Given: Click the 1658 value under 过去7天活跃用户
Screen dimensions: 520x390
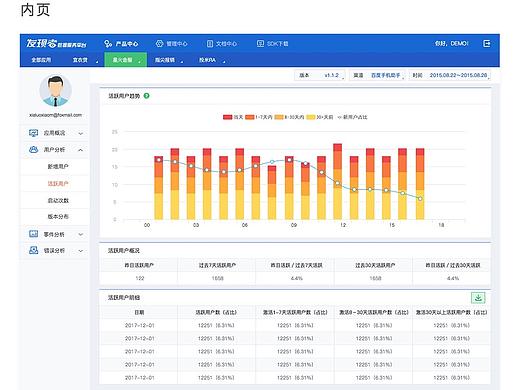Looking at the screenshot, I should coord(217,278).
